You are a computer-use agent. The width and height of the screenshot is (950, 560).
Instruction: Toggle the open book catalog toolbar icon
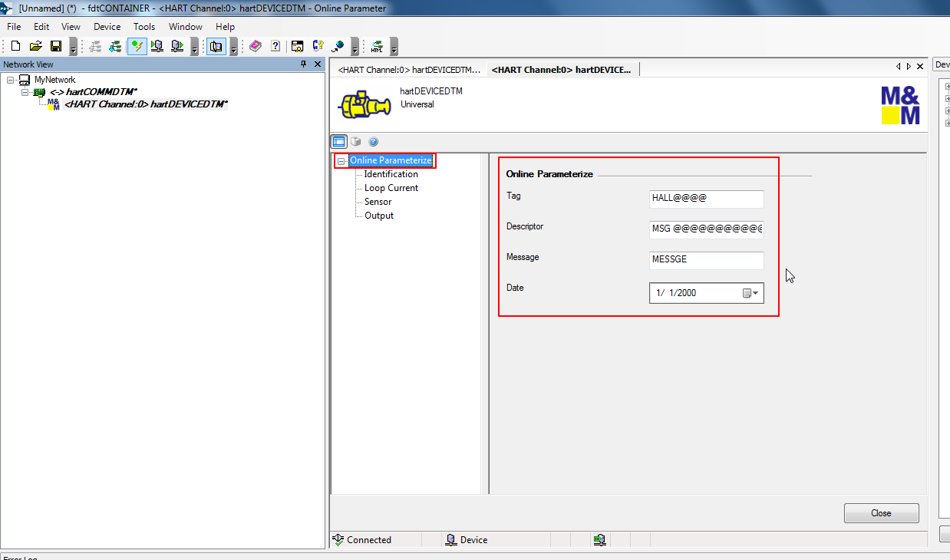[x=216, y=46]
